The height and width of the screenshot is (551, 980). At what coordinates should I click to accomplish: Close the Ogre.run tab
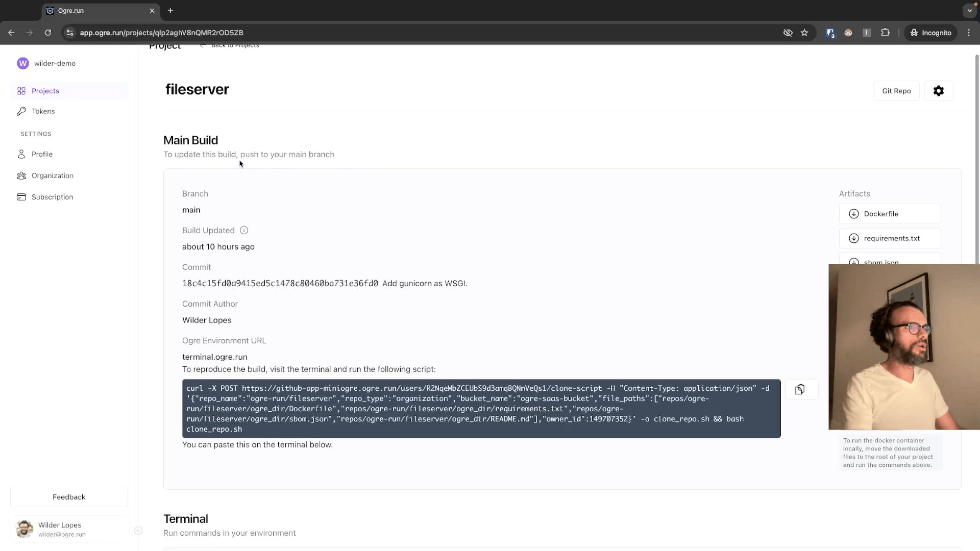(x=152, y=11)
